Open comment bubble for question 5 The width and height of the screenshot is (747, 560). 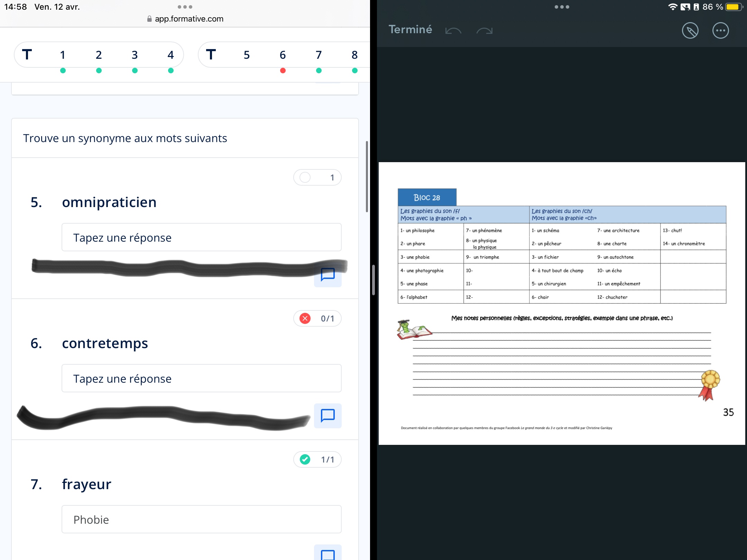click(x=328, y=275)
